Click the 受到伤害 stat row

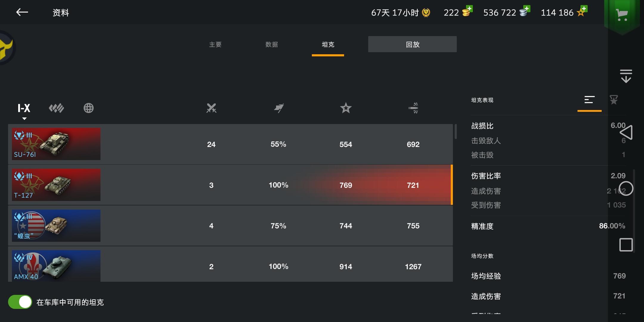pos(548,205)
